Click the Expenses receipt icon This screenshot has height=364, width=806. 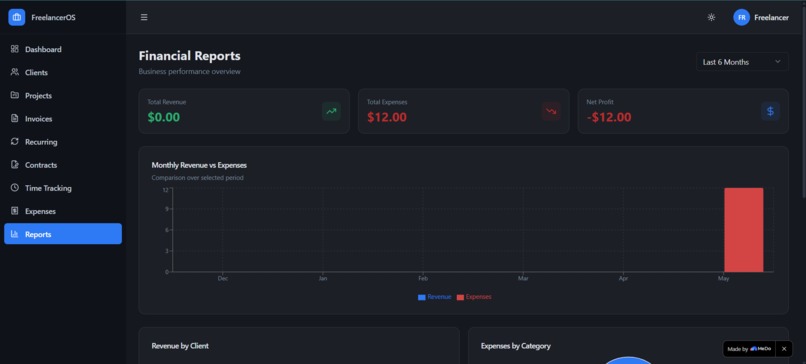pos(14,211)
